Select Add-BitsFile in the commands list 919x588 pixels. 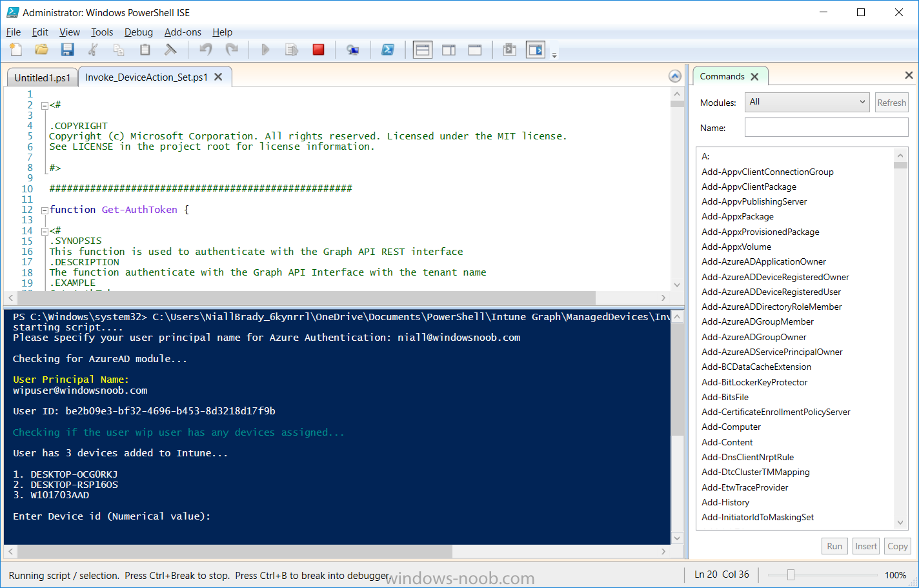click(725, 397)
